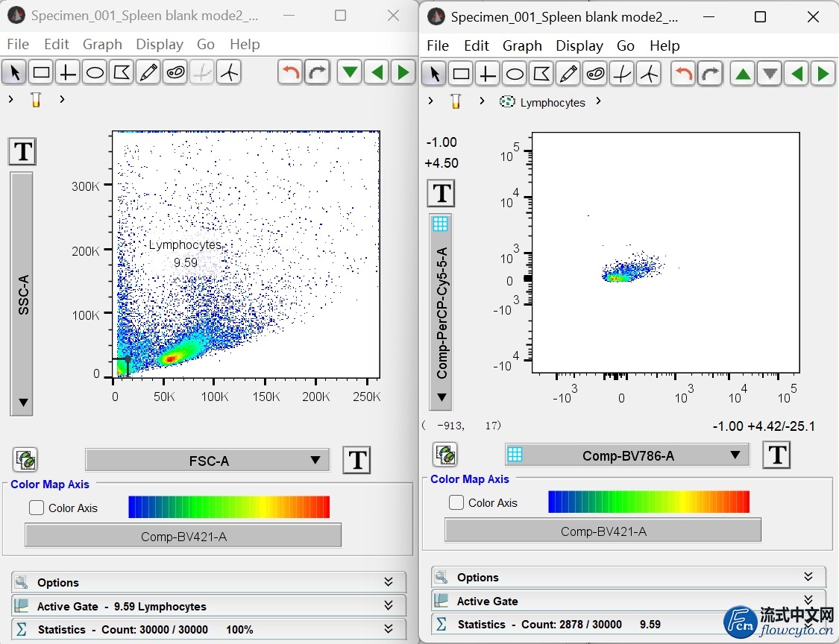Click Comp-BV421-A color map button in right window
The image size is (839, 644).
click(603, 531)
